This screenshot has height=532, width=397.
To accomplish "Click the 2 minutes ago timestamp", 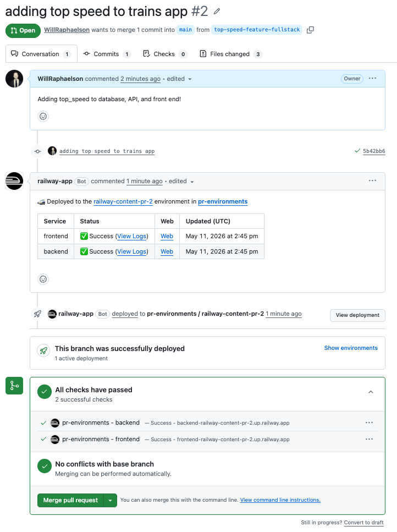I will (x=140, y=79).
